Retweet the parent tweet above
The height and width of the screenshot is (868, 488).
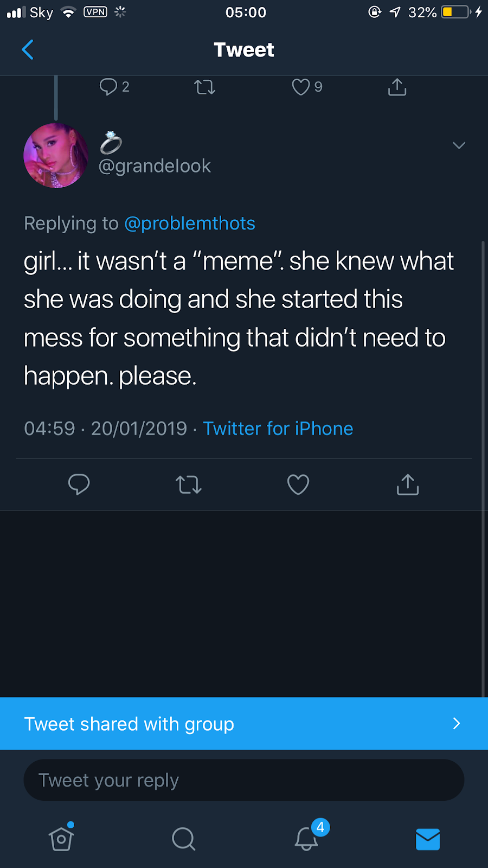(x=205, y=87)
